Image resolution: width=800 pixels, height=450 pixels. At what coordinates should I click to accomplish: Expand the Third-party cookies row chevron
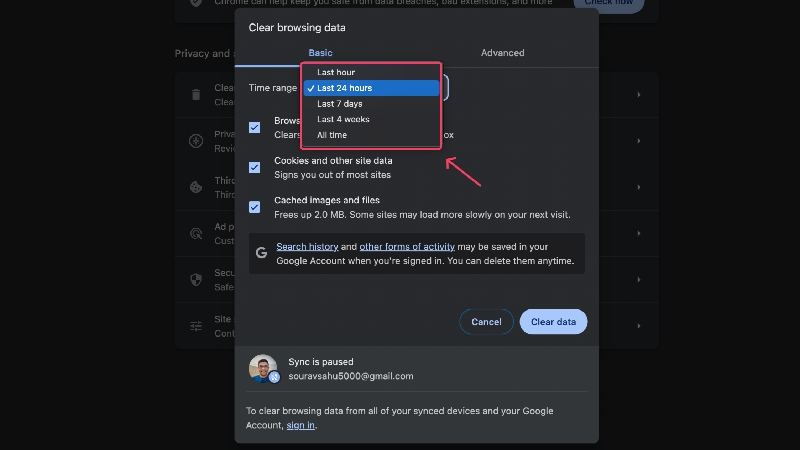tap(638, 187)
